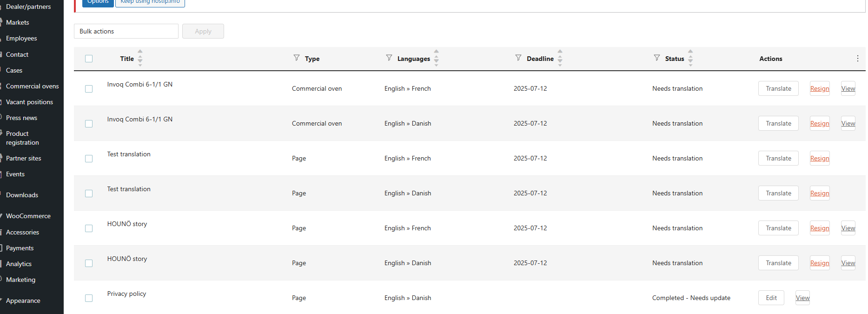The height and width of the screenshot is (314, 868).
Task: Sort the table by Status arrows
Action: click(x=690, y=58)
